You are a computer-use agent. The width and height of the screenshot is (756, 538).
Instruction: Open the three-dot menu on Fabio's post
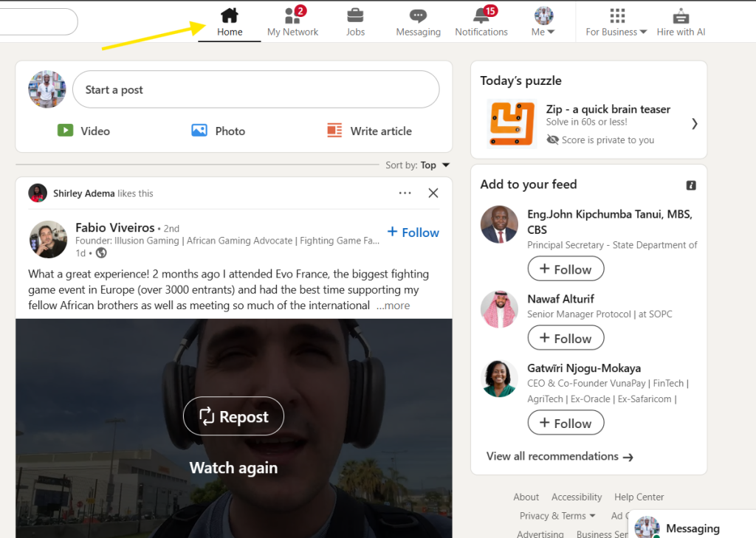(405, 193)
